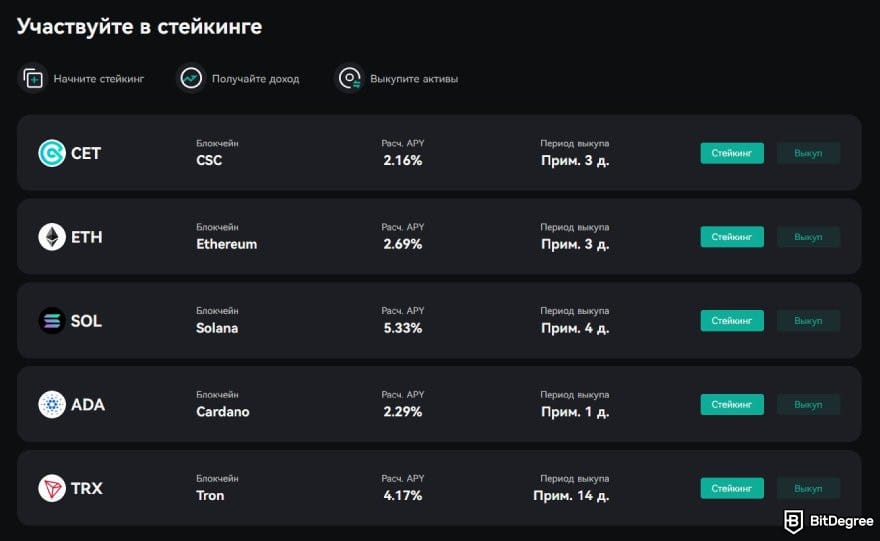The image size is (880, 541).
Task: Click the 'Получайте доход' chart icon
Action: click(191, 79)
